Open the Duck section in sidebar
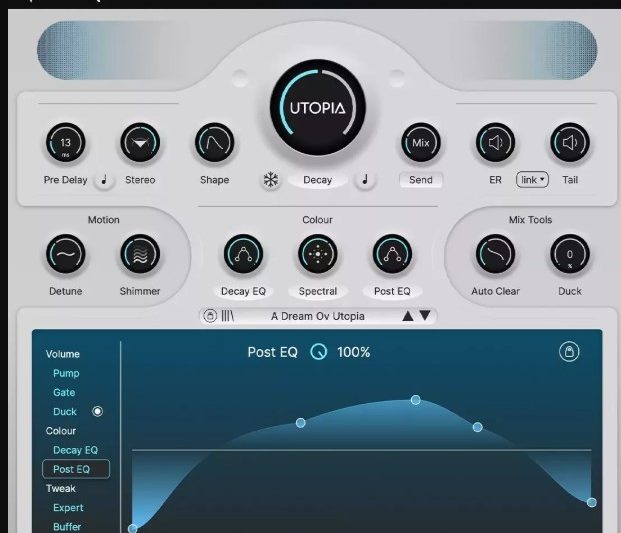The image size is (621, 533). tap(65, 412)
